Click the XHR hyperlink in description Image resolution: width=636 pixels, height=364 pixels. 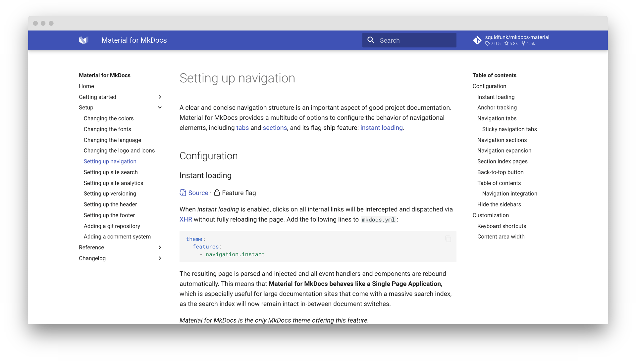[x=185, y=219]
